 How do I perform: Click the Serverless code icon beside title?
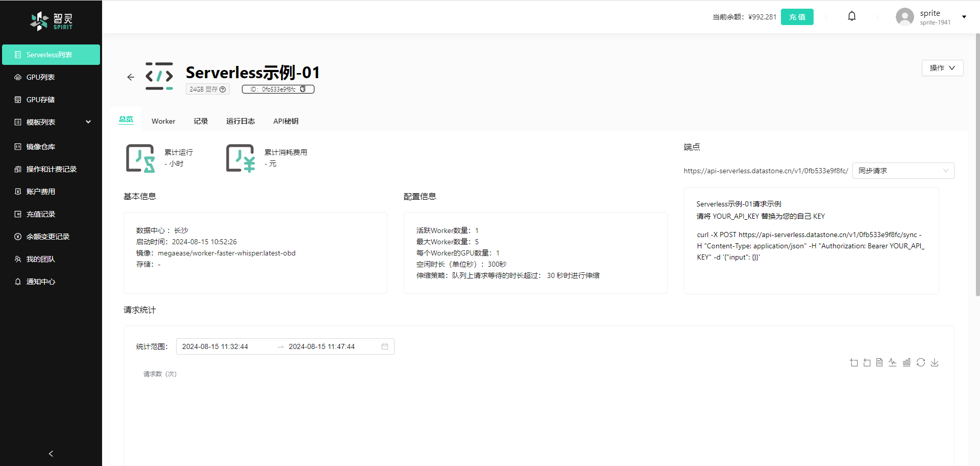click(159, 76)
